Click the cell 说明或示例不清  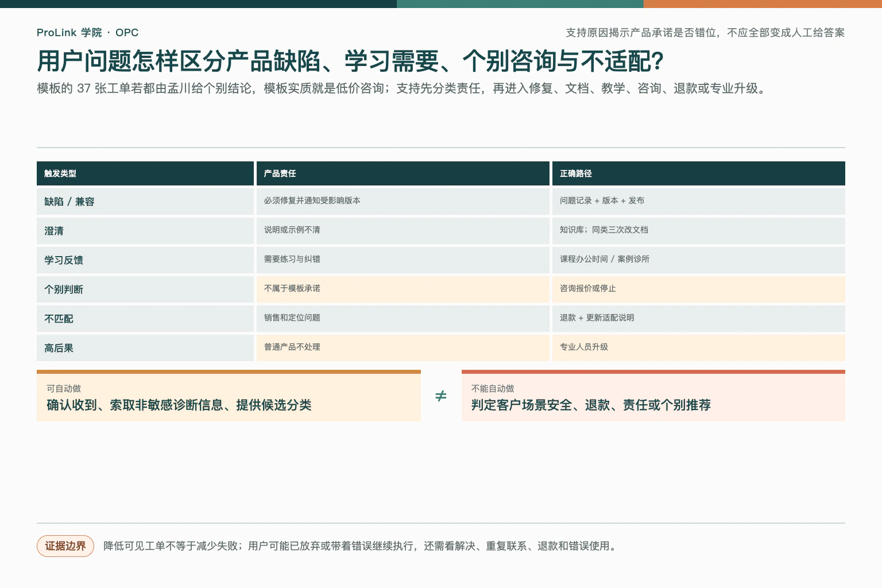click(x=403, y=231)
